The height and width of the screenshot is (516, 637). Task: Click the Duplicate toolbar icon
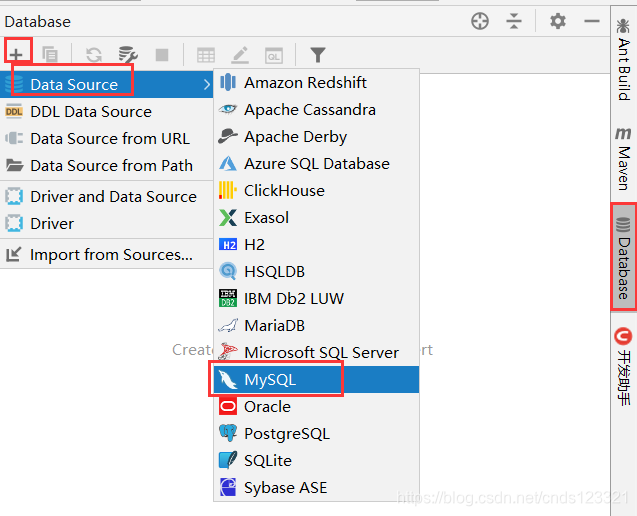coord(50,54)
